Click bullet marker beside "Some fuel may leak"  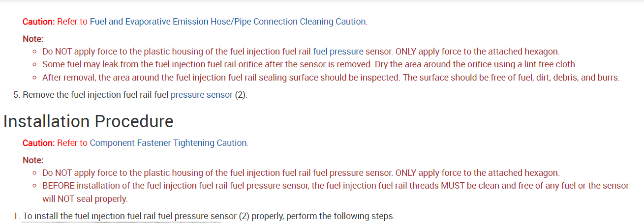click(34, 64)
